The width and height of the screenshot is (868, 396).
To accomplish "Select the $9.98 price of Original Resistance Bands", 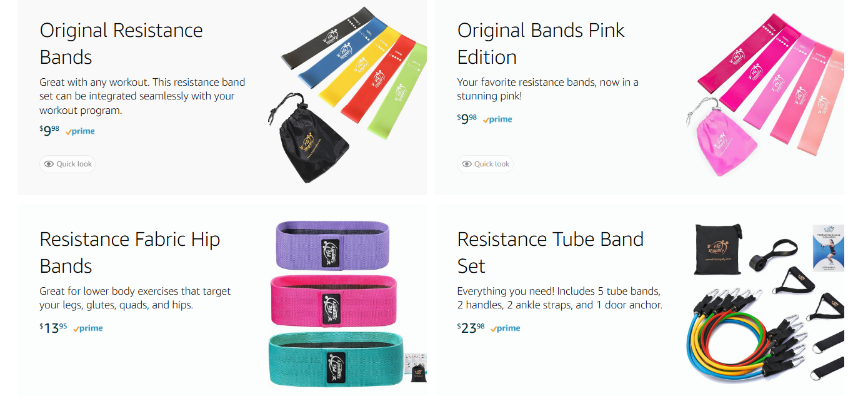I will click(49, 130).
